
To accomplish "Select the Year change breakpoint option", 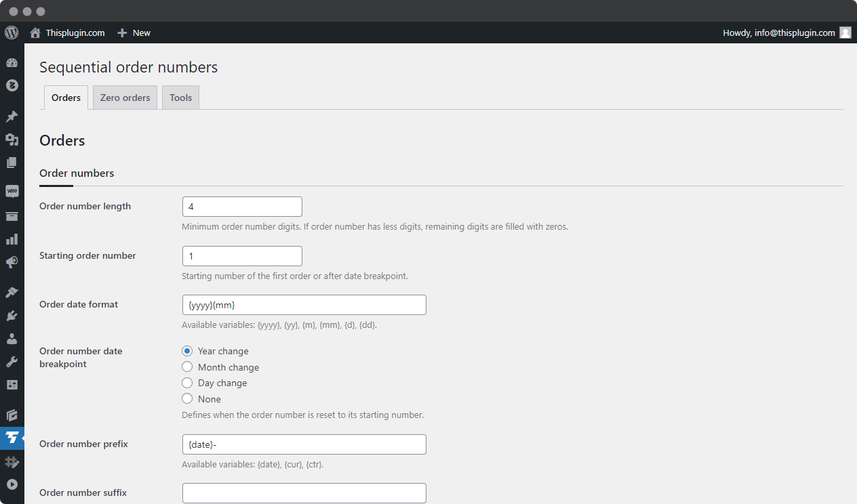I will 187,351.
